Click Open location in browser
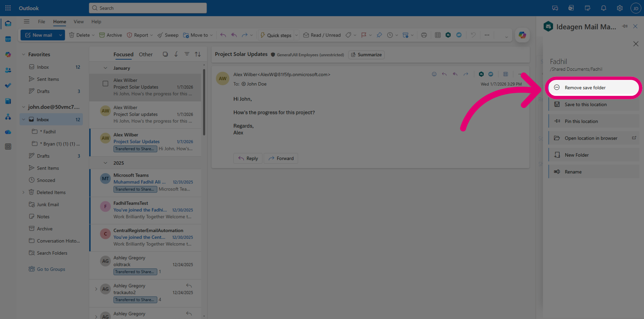644x319 pixels. pyautogui.click(x=594, y=138)
